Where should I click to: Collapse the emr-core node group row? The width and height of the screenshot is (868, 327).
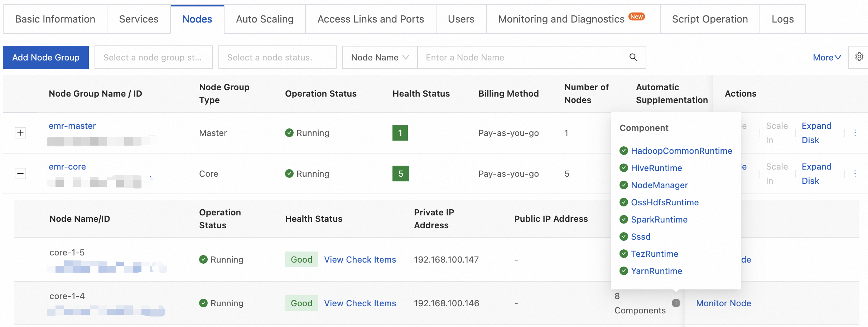pyautogui.click(x=20, y=174)
